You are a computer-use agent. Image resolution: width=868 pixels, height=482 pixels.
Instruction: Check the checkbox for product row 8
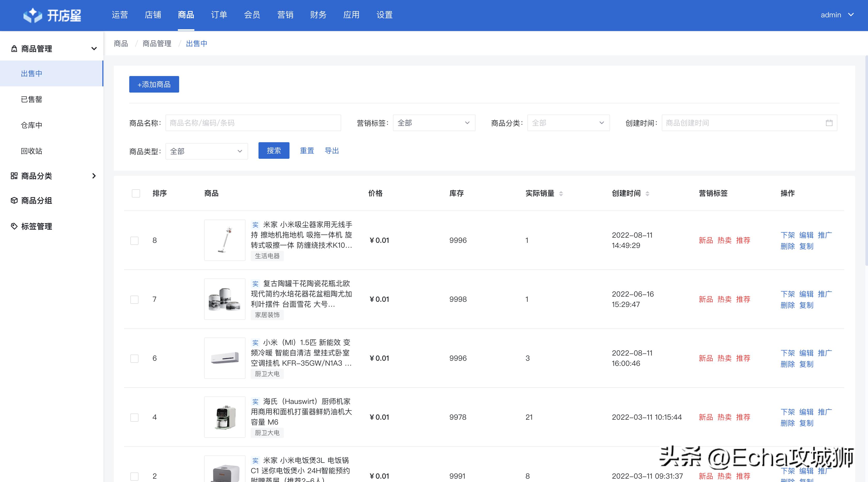click(x=134, y=240)
